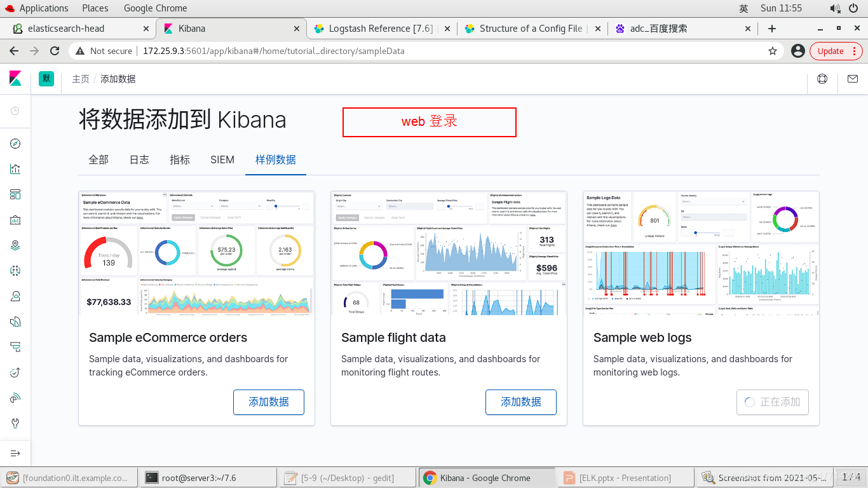
Task: Go back in Chrome
Action: tap(14, 51)
